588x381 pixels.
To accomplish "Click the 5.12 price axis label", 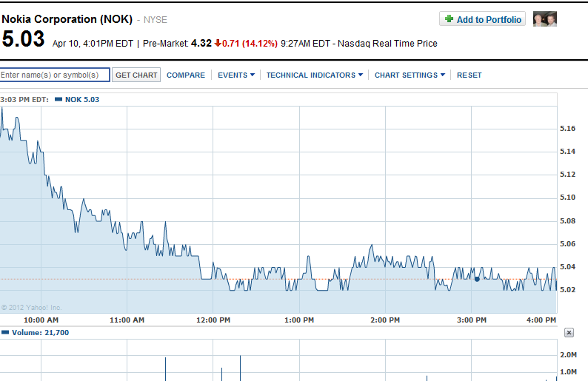I will pyautogui.click(x=567, y=174).
